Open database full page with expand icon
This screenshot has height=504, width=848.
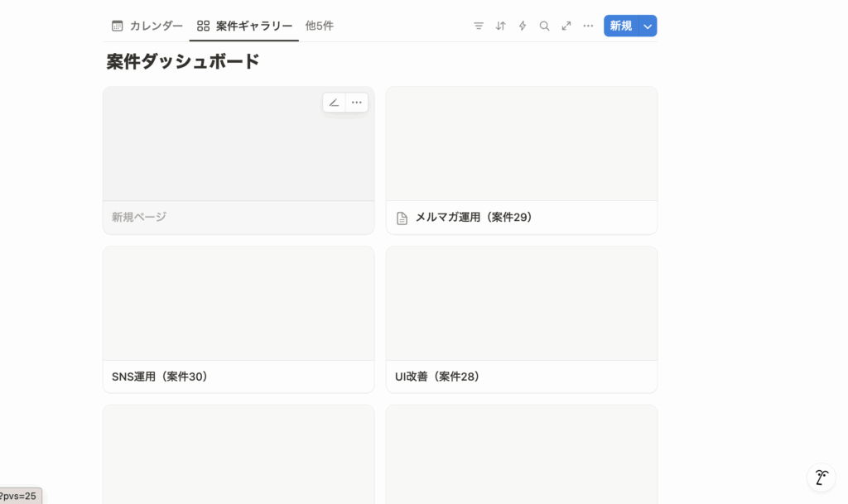point(566,26)
